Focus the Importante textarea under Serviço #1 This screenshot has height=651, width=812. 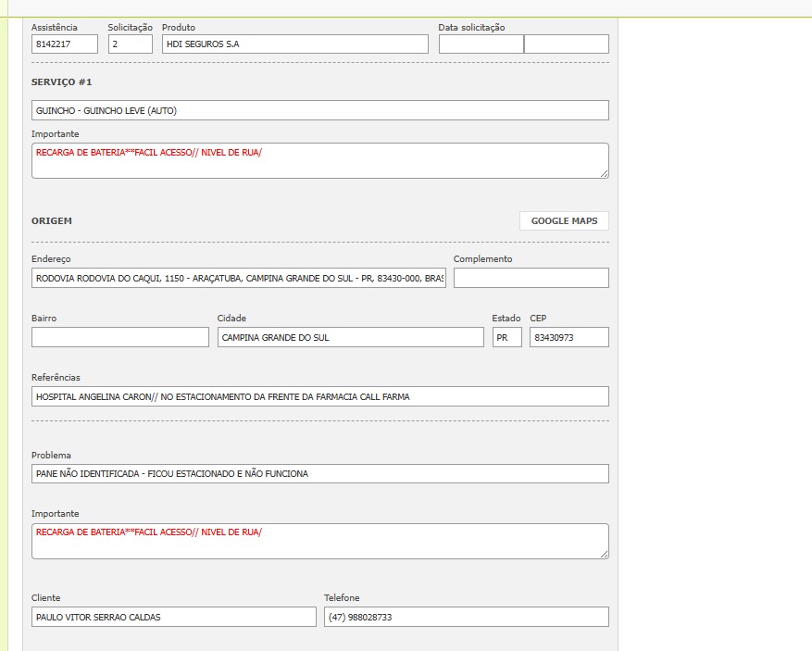(x=319, y=160)
